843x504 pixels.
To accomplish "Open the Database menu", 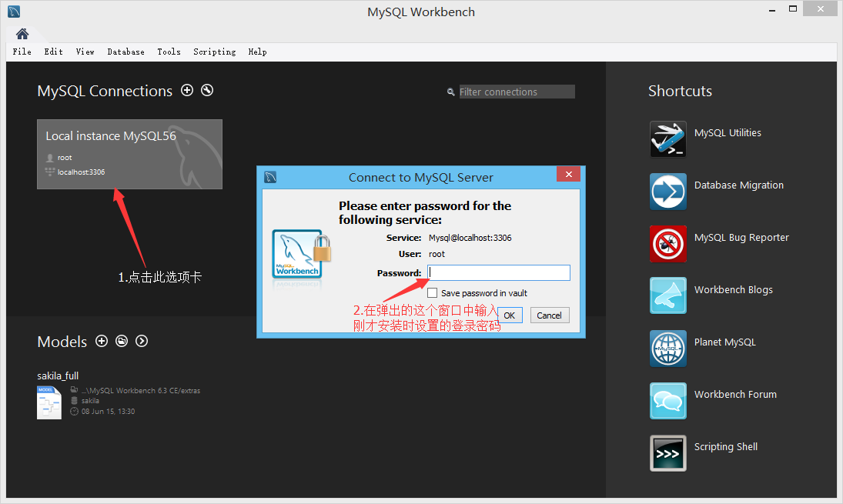I will 125,52.
